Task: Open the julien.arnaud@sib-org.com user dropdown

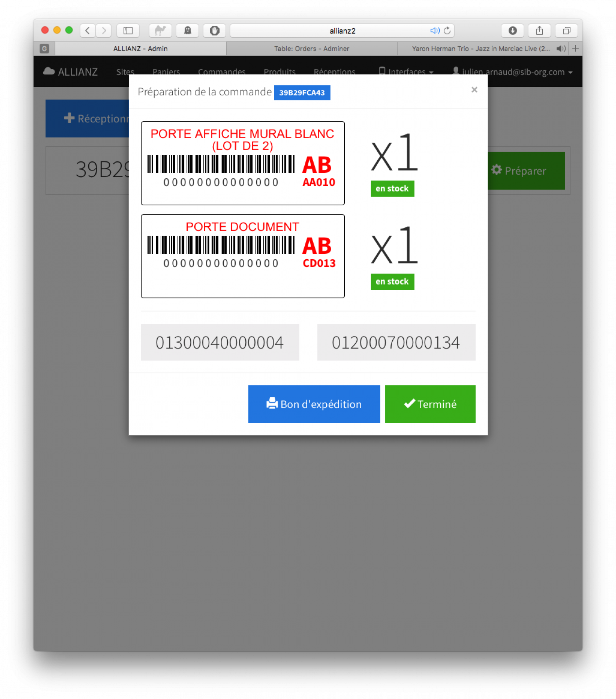Action: tap(512, 72)
